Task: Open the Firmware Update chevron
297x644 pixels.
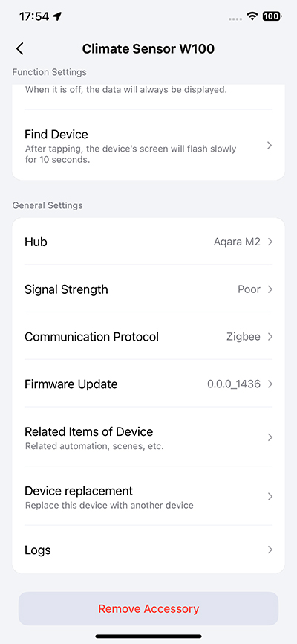Action: pyautogui.click(x=270, y=384)
